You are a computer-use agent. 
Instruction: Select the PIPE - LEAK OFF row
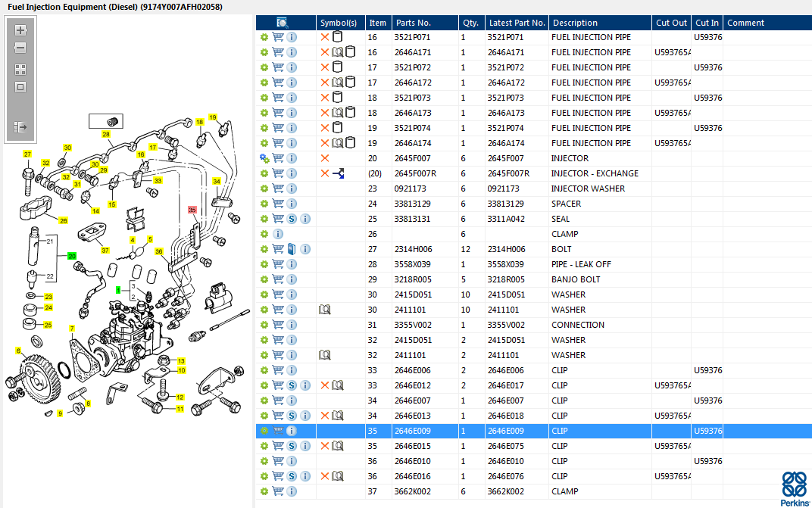click(x=581, y=264)
